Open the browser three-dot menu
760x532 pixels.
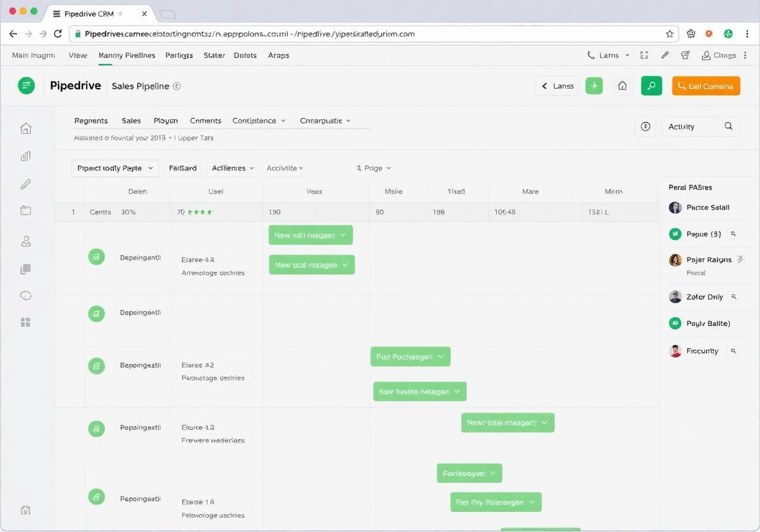coord(748,34)
